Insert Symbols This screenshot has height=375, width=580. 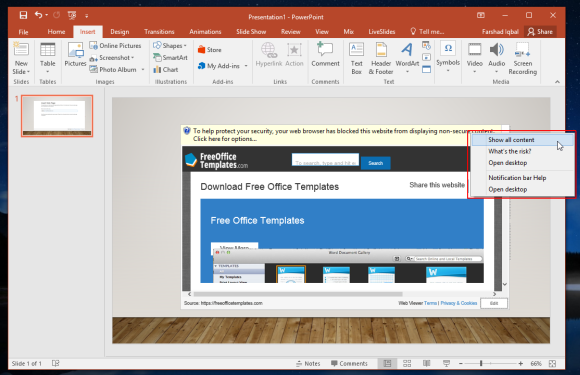coord(448,57)
